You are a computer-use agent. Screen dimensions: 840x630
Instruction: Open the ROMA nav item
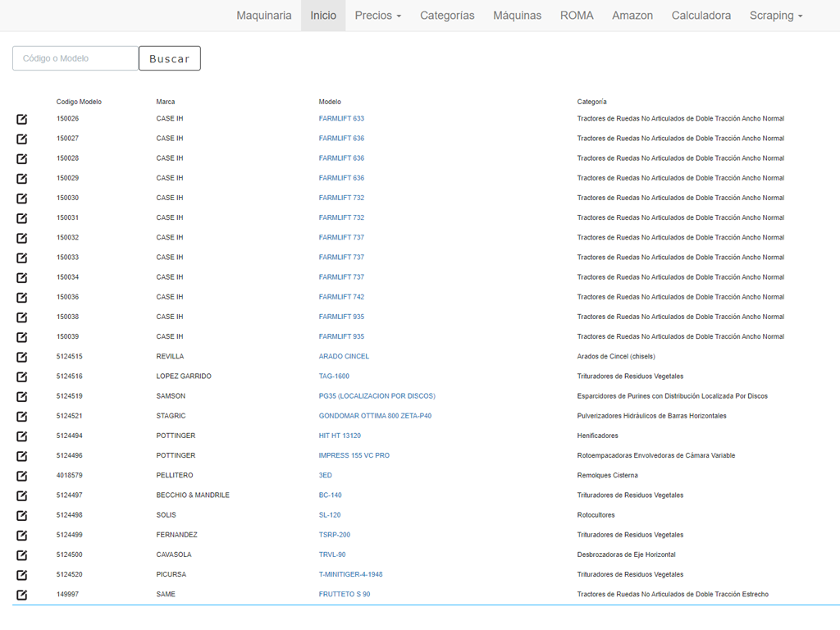tap(577, 16)
